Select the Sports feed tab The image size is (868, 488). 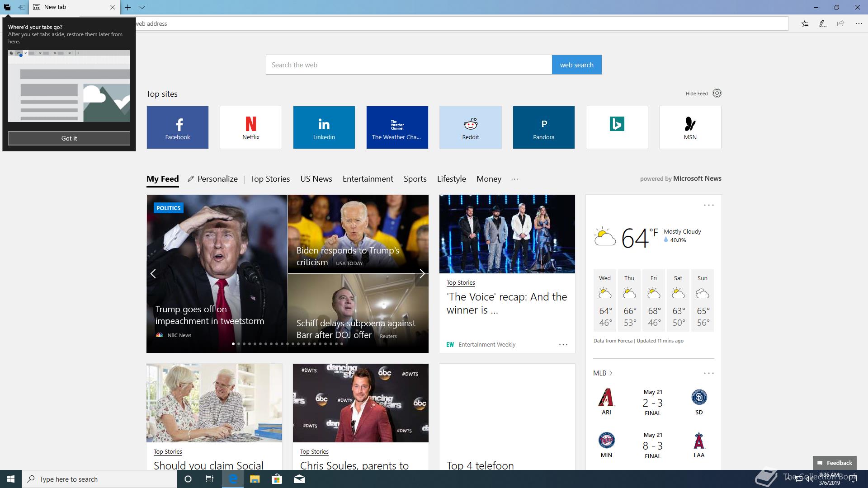[415, 179]
